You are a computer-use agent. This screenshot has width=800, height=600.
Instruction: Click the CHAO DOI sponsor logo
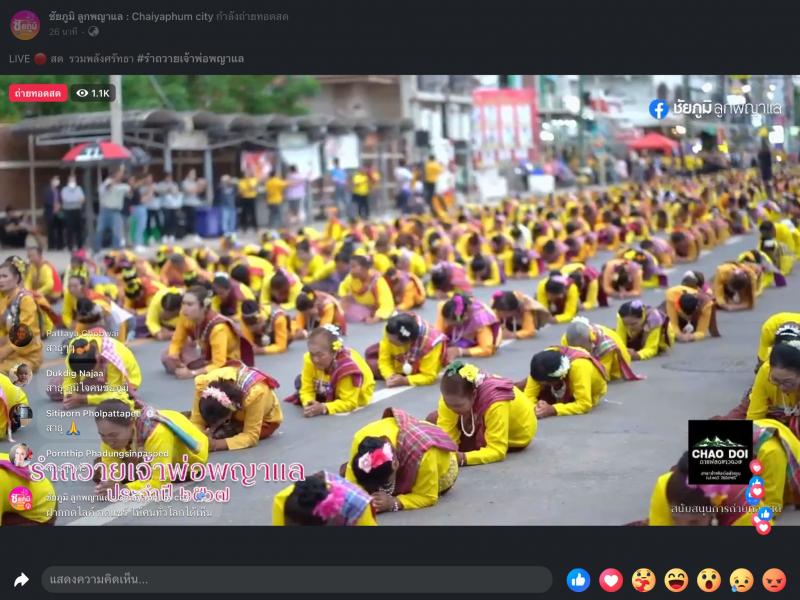[720, 452]
